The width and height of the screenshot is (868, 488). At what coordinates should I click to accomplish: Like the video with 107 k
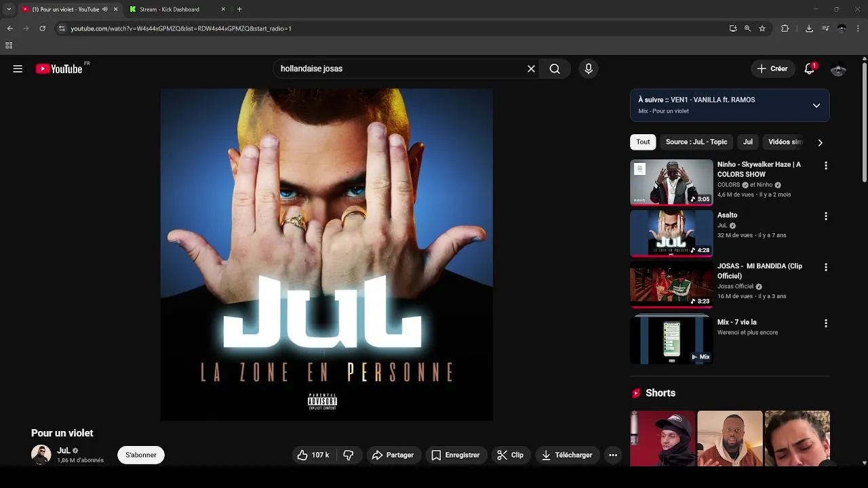click(313, 455)
